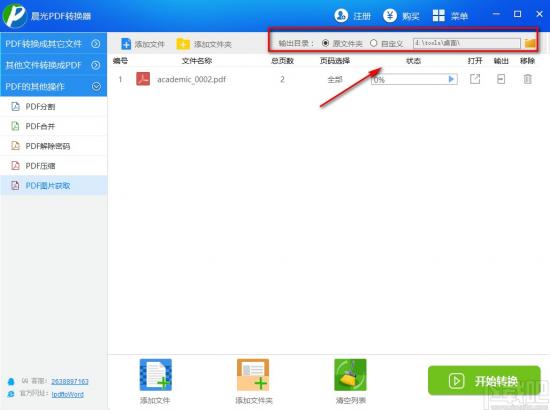
Task: Click the top toolbar 添加文件夹 icon
Action: (183, 44)
